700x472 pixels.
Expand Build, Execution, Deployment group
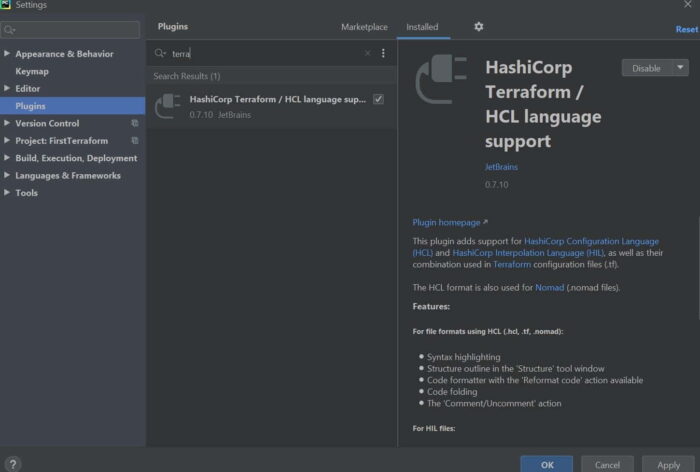[x=7, y=158]
